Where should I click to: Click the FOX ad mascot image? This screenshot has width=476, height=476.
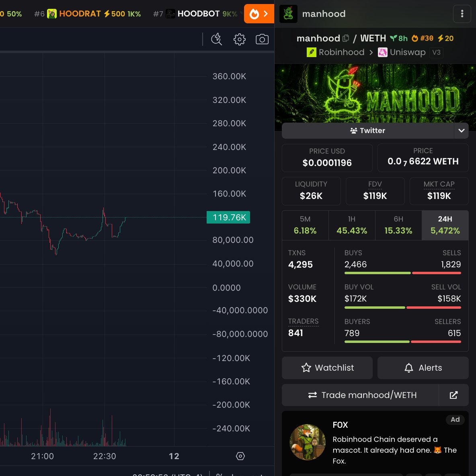click(307, 442)
